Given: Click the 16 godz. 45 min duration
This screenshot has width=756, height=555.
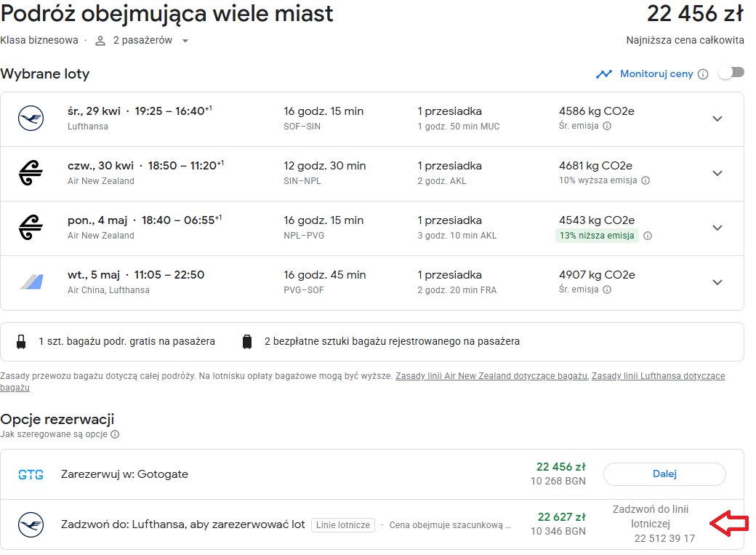Looking at the screenshot, I should click(324, 275).
